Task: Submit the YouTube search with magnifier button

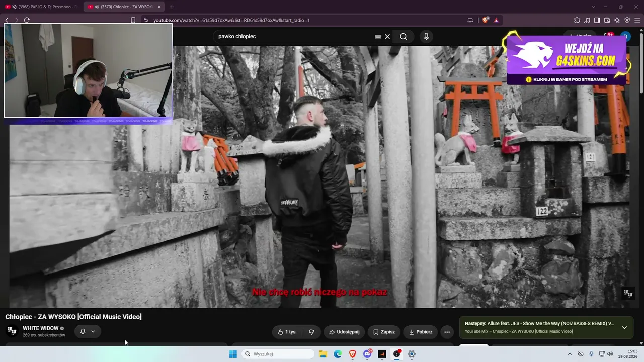Action: (x=404, y=36)
